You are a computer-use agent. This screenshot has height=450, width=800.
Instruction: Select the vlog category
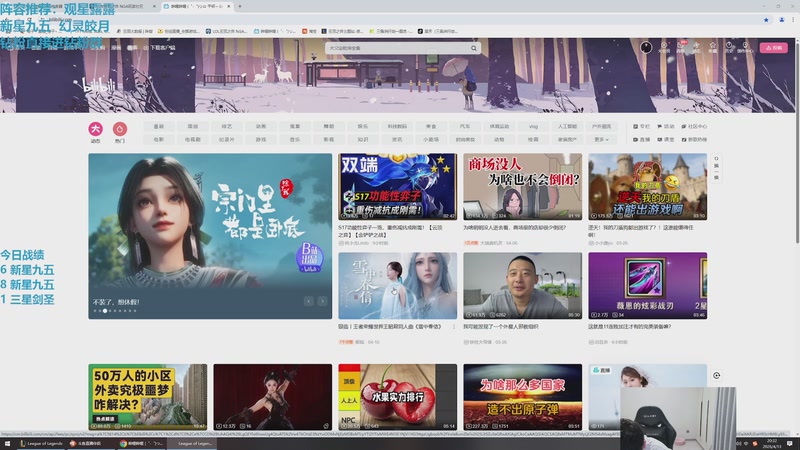point(533,126)
